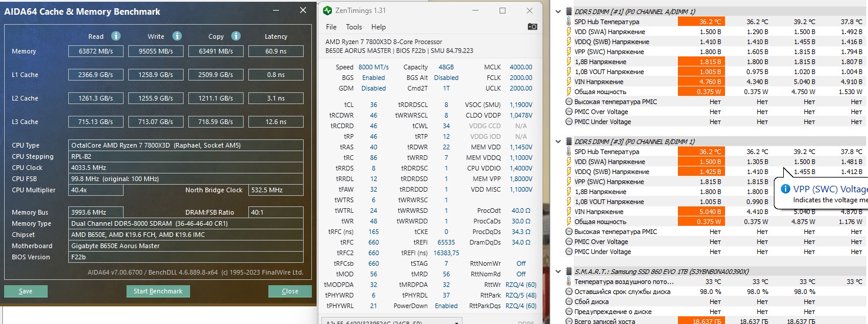Image resolution: width=868 pixels, height=324 pixels.
Task: Click the L3 Cache Read field showing 715.13 GB/s
Action: [x=96, y=122]
